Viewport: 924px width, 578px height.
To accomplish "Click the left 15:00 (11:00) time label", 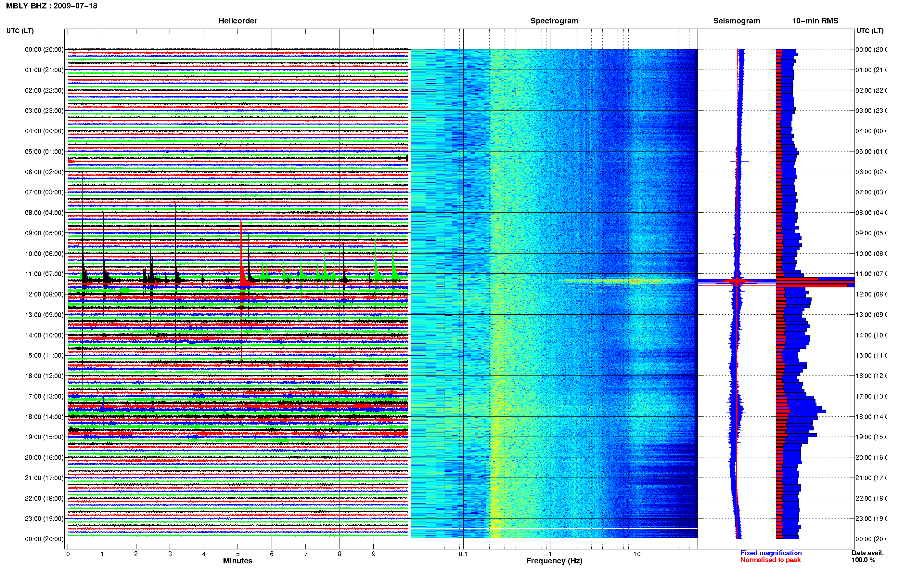I will [x=44, y=355].
